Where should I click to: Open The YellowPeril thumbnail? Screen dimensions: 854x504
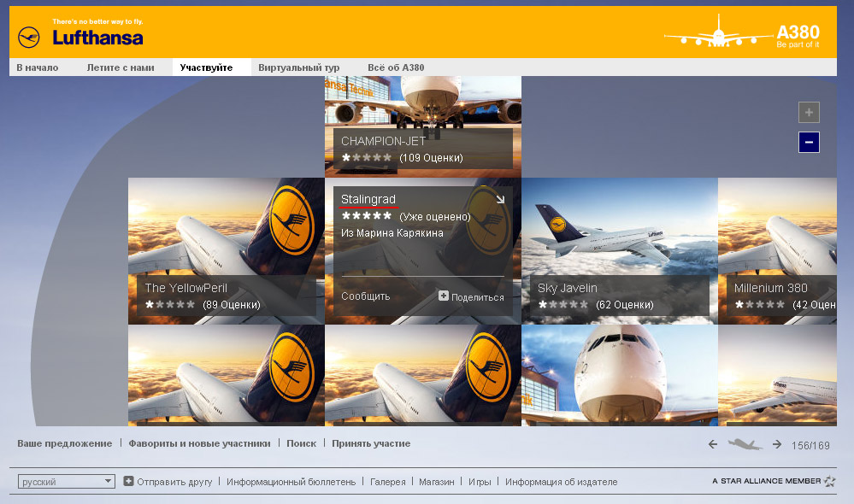[x=226, y=251]
